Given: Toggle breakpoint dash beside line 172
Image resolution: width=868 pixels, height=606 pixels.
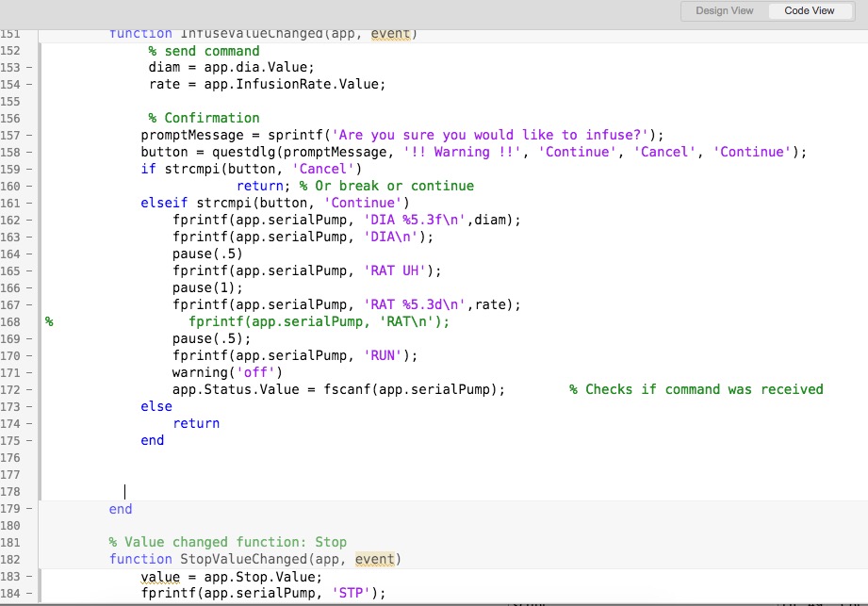Looking at the screenshot, I should click(28, 389).
